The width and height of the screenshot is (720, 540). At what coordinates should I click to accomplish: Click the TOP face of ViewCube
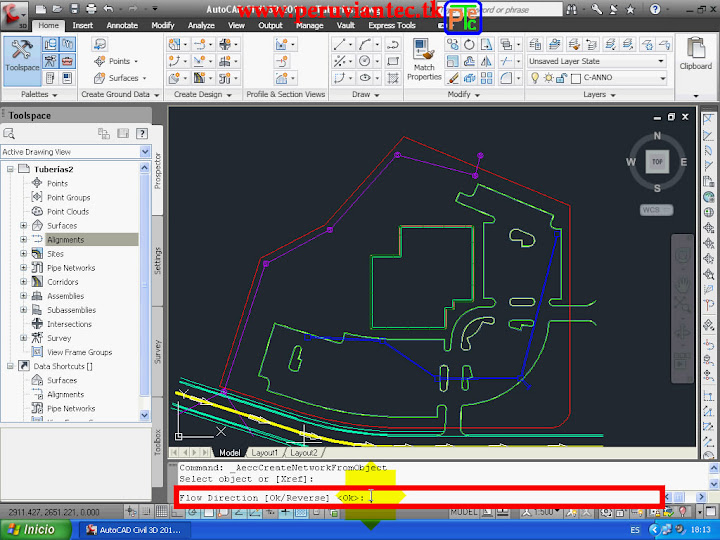point(657,162)
